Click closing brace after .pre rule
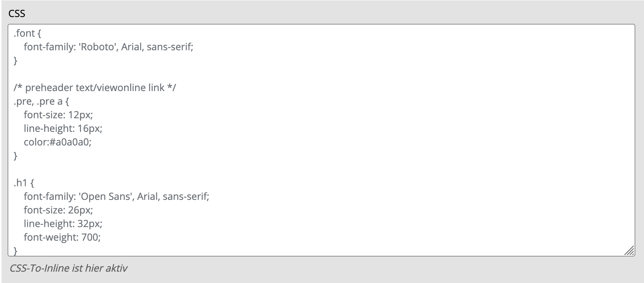644x283 pixels. pyautogui.click(x=15, y=156)
